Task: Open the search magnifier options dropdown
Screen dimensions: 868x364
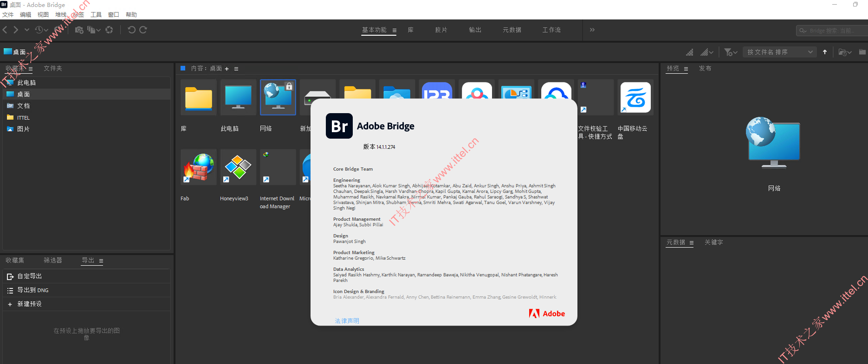Action: [x=803, y=31]
